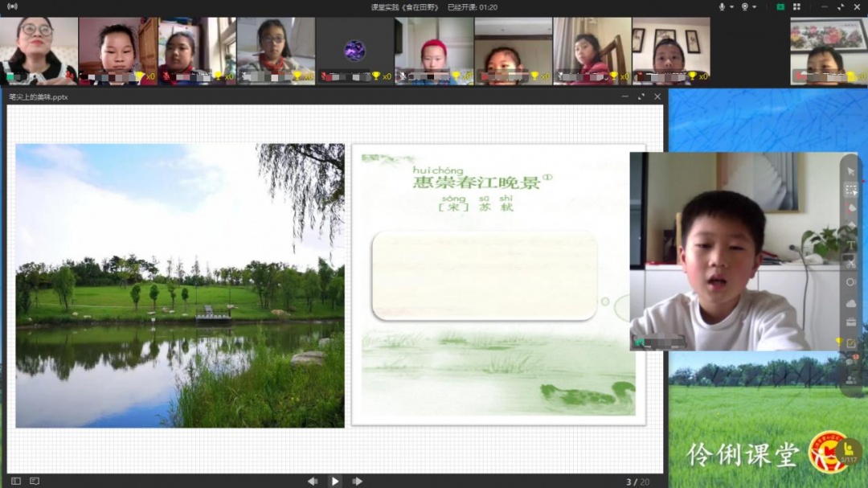Toggle the green recording button
The width and height of the screenshot is (868, 488).
(780, 7)
